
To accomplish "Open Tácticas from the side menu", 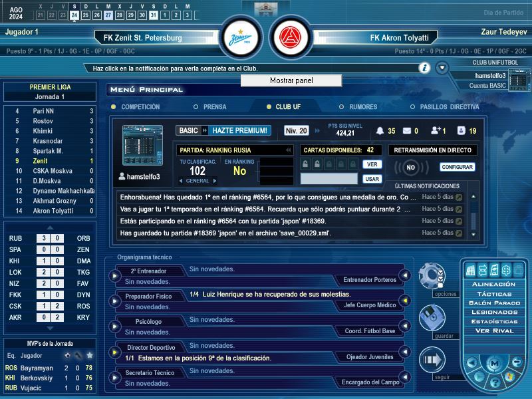I will 493,293.
